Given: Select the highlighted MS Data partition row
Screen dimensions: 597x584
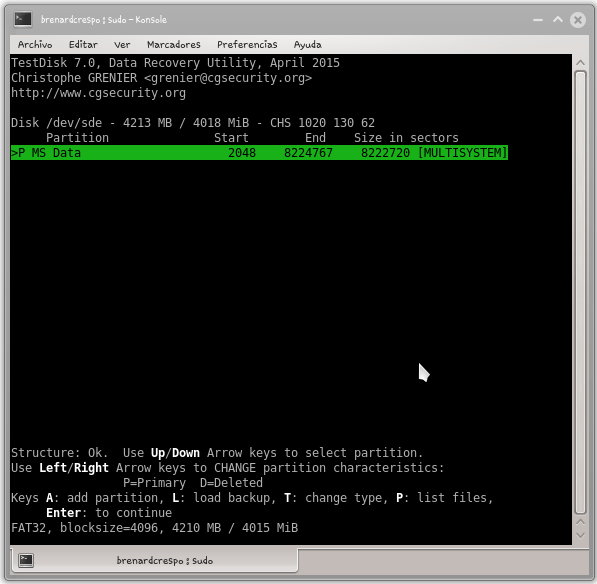Looking at the screenshot, I should pos(259,153).
